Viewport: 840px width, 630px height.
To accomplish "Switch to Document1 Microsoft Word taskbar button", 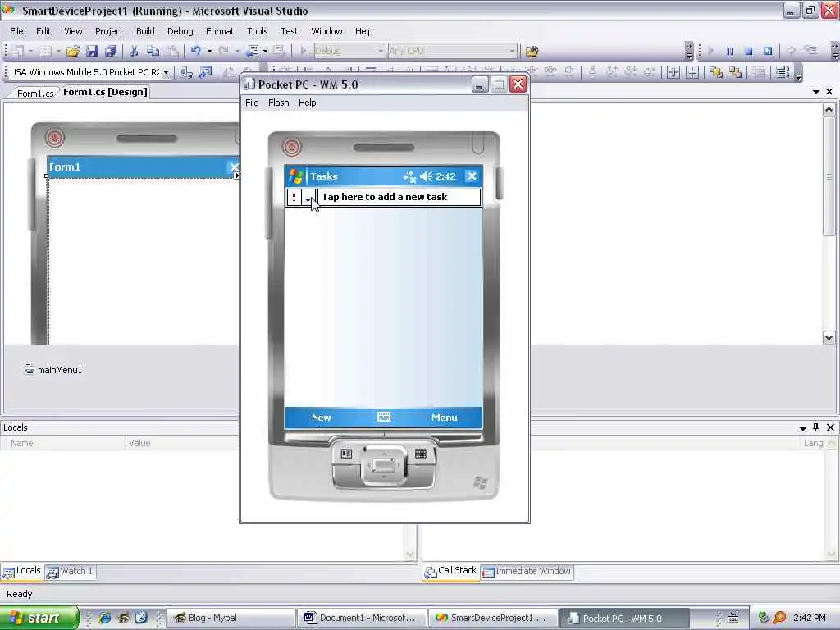I will coord(363,618).
